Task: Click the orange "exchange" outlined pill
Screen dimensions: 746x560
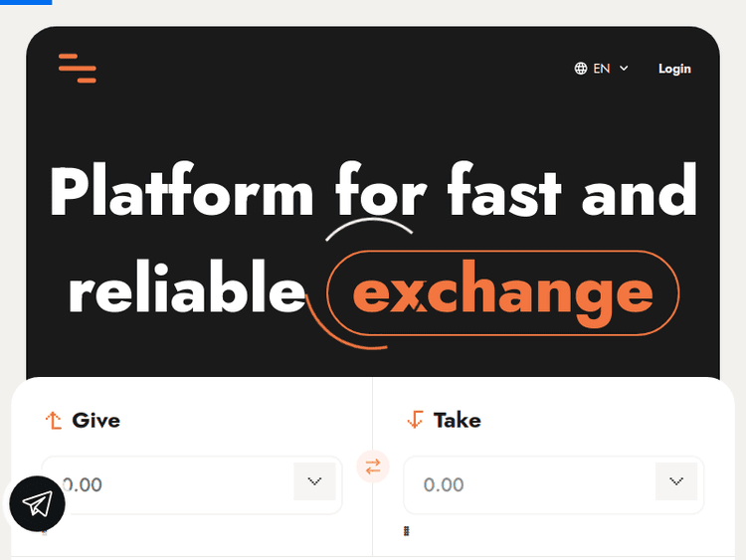Action: 503,292
